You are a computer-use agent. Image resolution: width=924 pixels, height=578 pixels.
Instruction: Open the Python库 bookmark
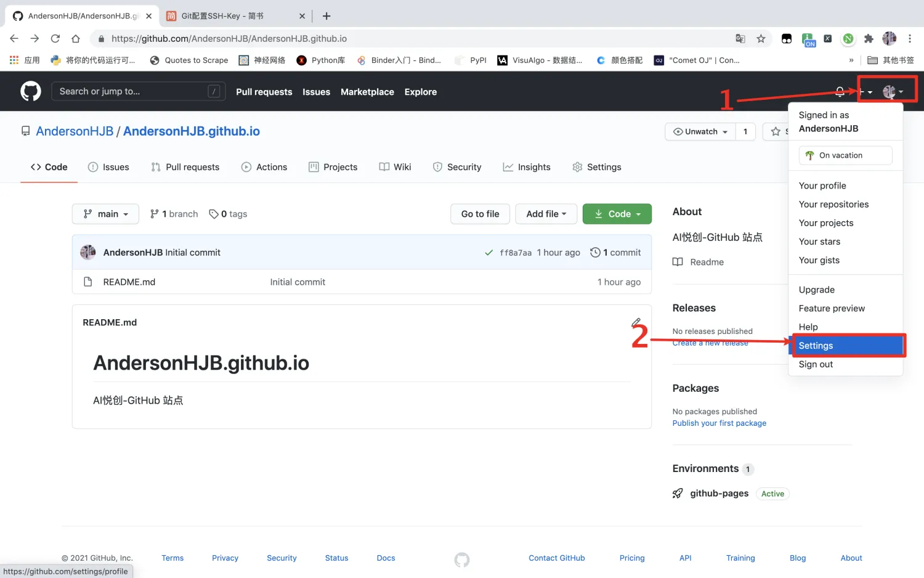[x=320, y=60]
